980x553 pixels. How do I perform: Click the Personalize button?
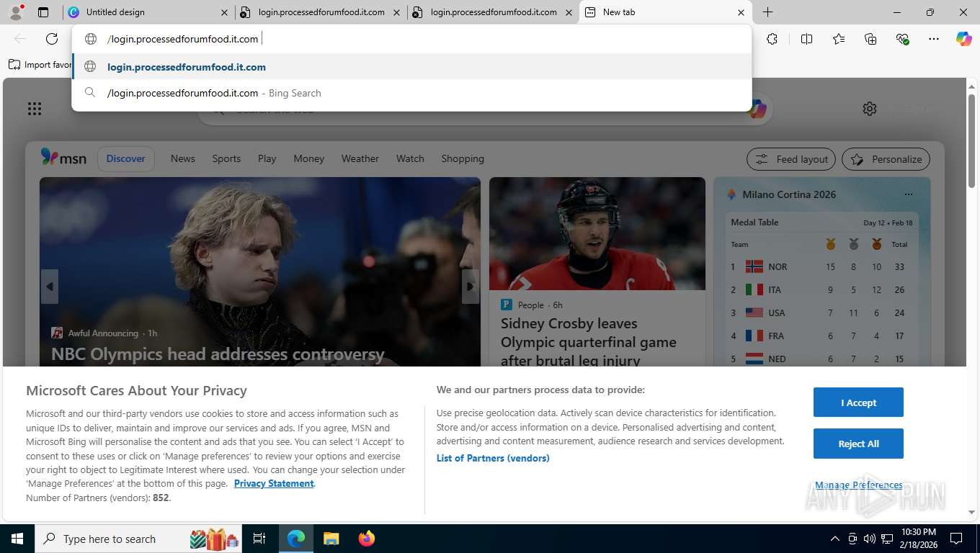pos(886,159)
